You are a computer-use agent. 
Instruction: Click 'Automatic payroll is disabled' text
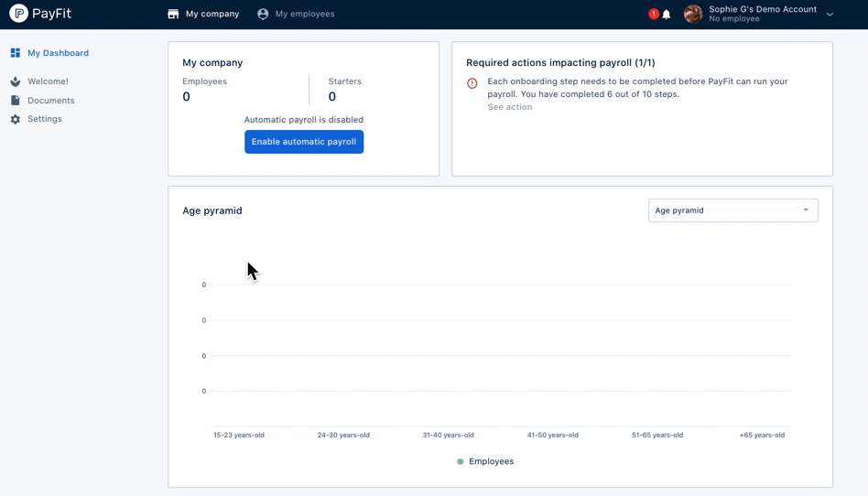click(304, 120)
